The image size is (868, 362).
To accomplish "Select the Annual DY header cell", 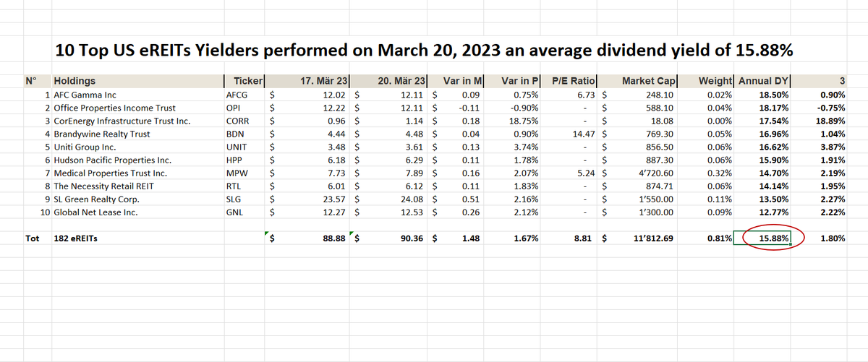I will pyautogui.click(x=764, y=81).
